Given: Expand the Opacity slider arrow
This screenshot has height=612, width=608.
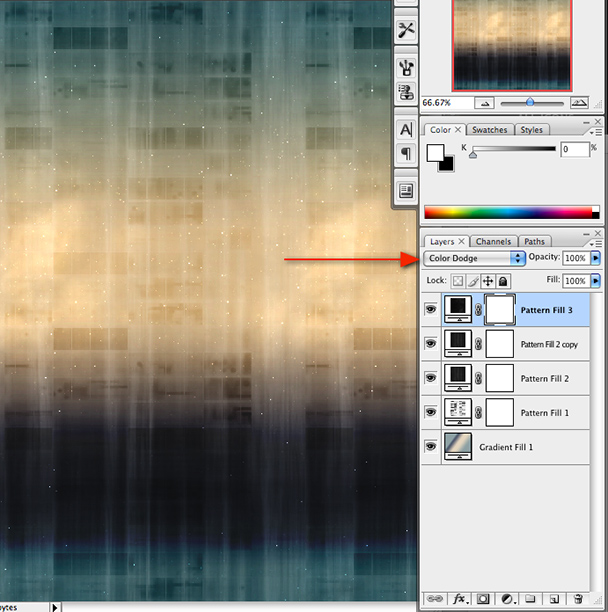Looking at the screenshot, I should coord(596,258).
